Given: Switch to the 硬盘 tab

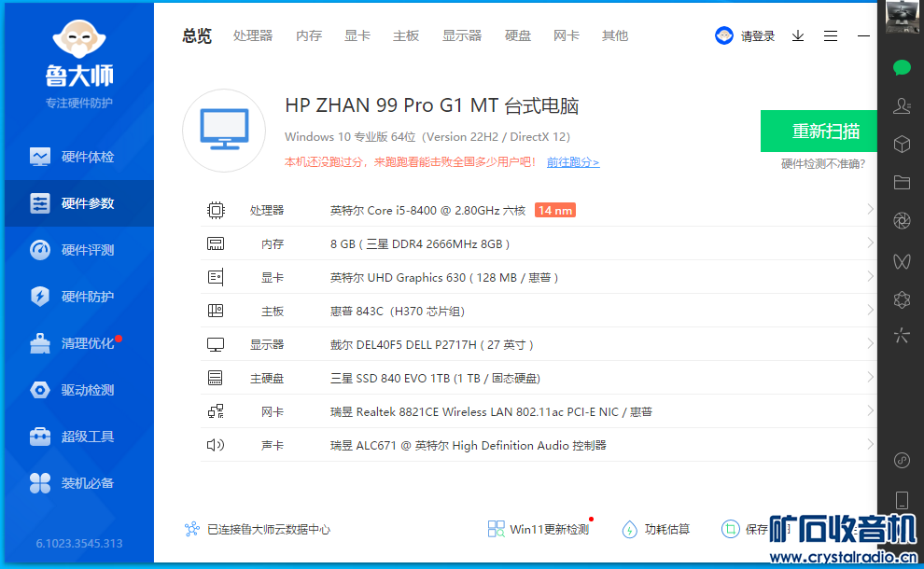Looking at the screenshot, I should pyautogui.click(x=518, y=36).
